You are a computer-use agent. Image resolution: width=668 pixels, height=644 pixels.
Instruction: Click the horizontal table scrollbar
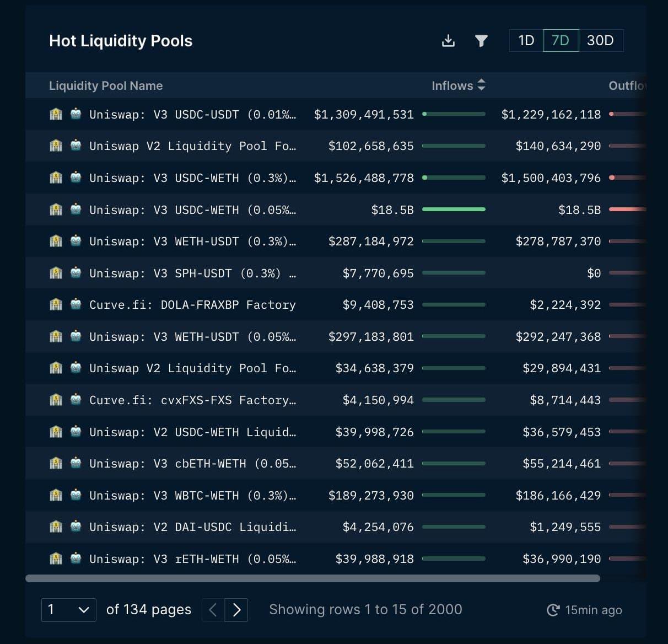coord(313,578)
